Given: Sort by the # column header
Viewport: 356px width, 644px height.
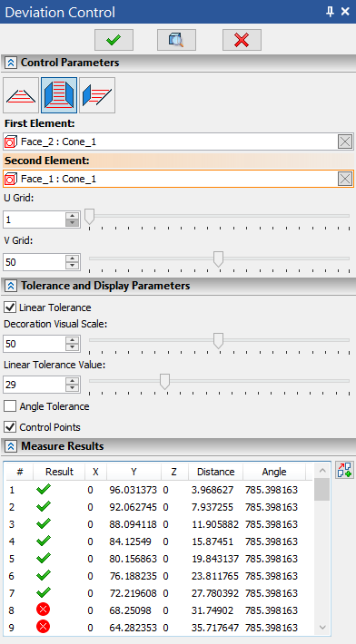Looking at the screenshot, I should click(19, 472).
